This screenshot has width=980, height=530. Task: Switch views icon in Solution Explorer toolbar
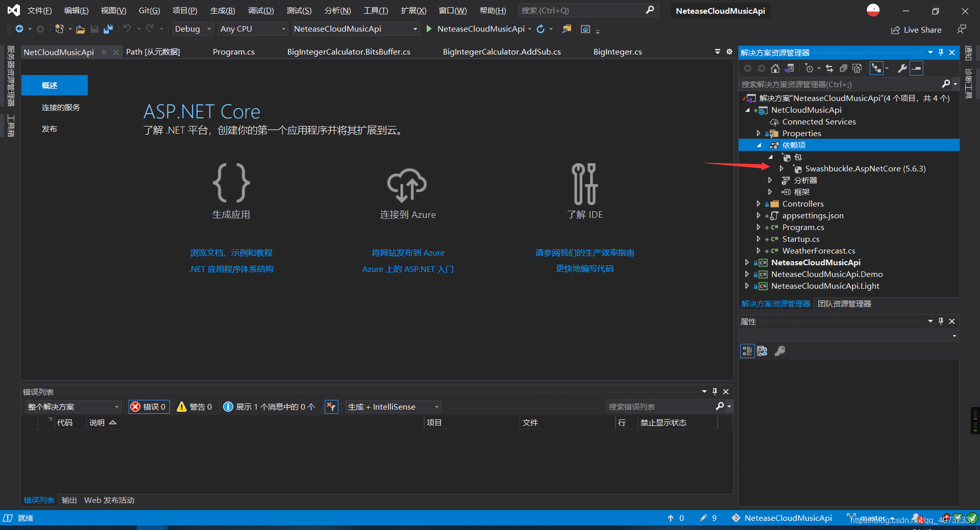789,68
